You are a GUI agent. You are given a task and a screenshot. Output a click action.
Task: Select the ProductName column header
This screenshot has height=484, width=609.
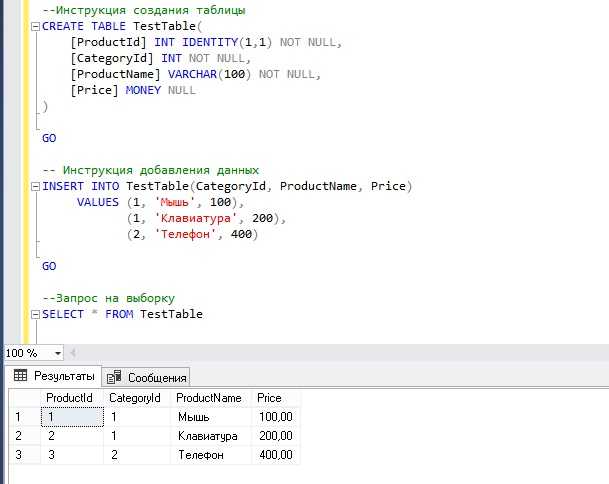pos(209,398)
